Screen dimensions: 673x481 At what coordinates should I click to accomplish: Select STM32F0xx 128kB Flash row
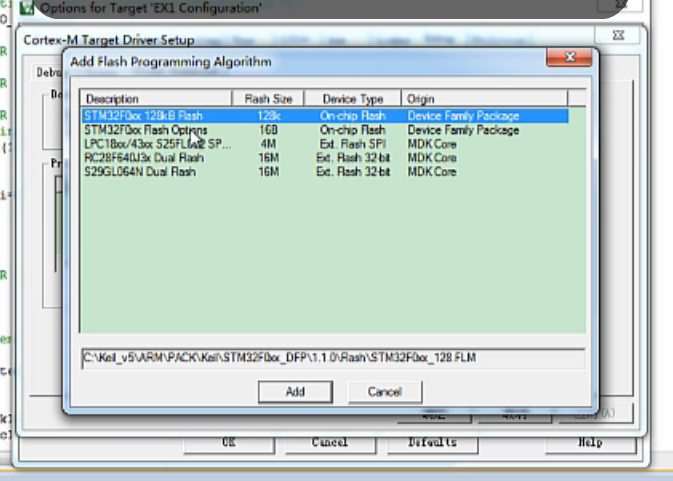(325, 116)
